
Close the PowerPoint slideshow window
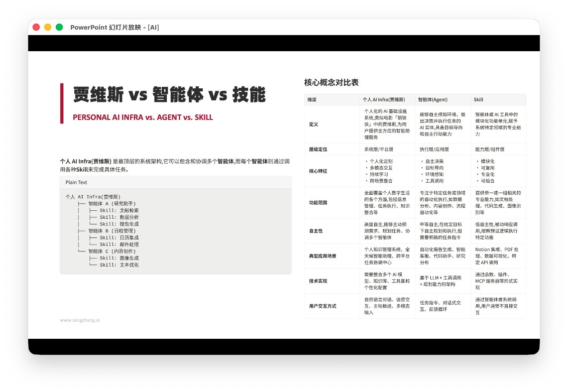click(x=36, y=27)
